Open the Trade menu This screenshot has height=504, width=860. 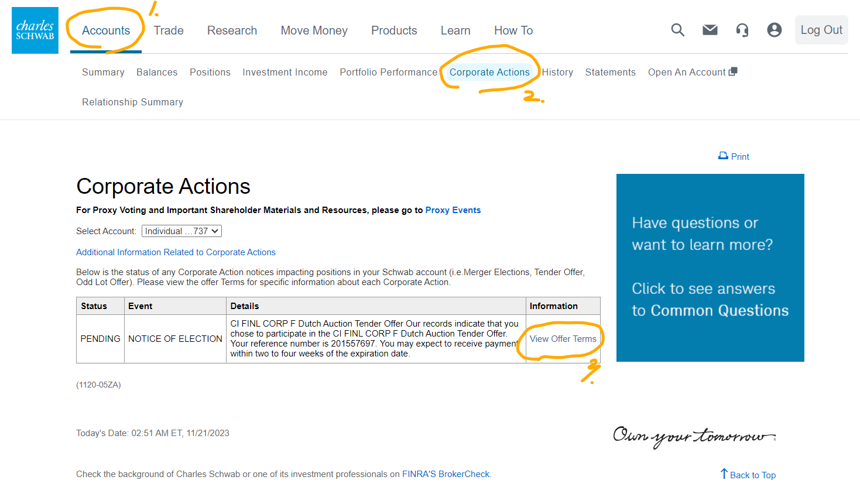click(x=169, y=30)
